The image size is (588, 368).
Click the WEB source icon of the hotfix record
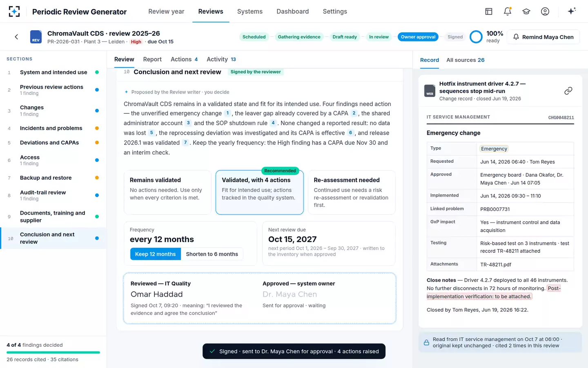tap(430, 90)
